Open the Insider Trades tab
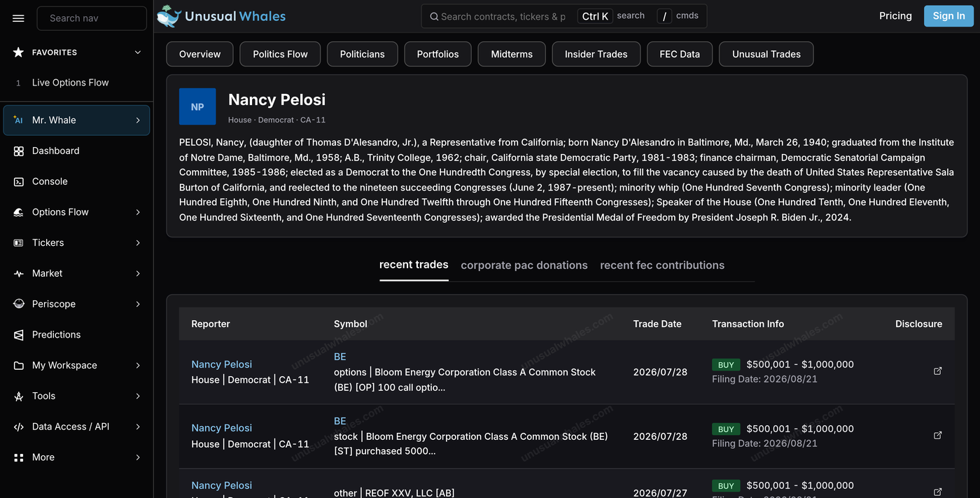The width and height of the screenshot is (980, 498). tap(596, 54)
